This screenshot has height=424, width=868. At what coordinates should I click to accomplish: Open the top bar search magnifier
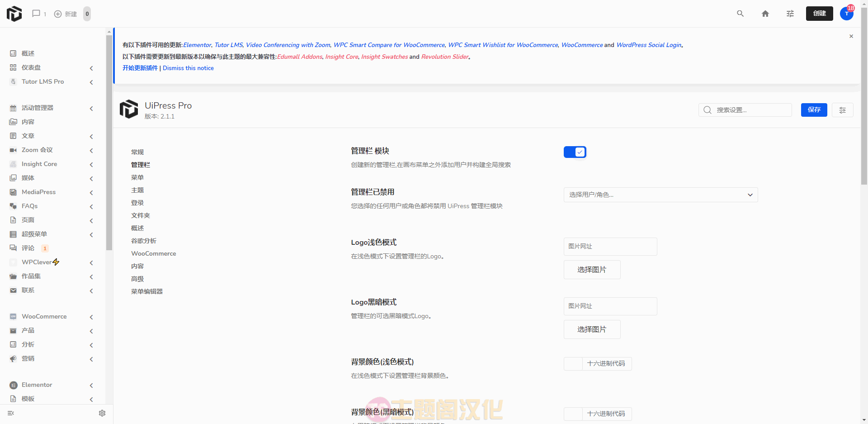pyautogui.click(x=740, y=14)
